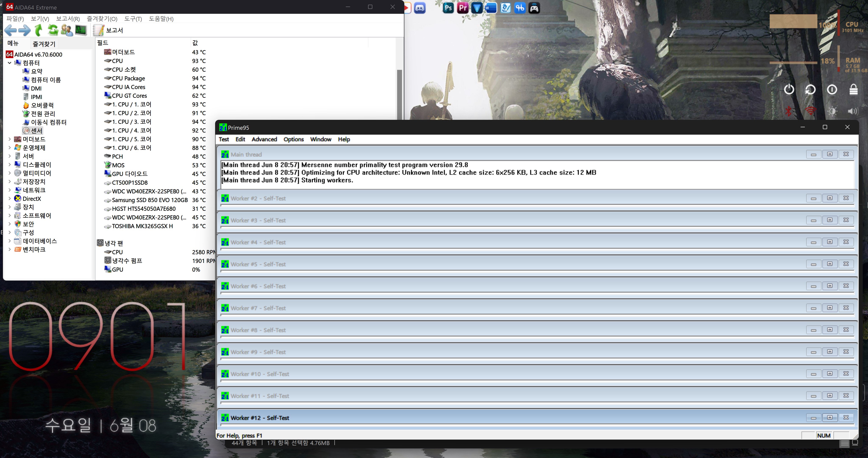Select 요약 summary item in AIDA64 tree
868x458 pixels.
(37, 71)
